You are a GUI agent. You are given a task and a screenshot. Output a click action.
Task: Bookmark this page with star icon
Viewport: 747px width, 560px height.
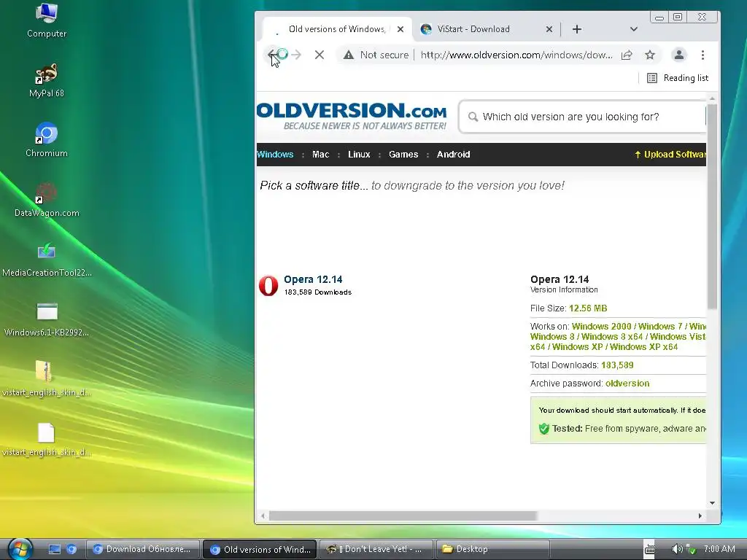(650, 55)
